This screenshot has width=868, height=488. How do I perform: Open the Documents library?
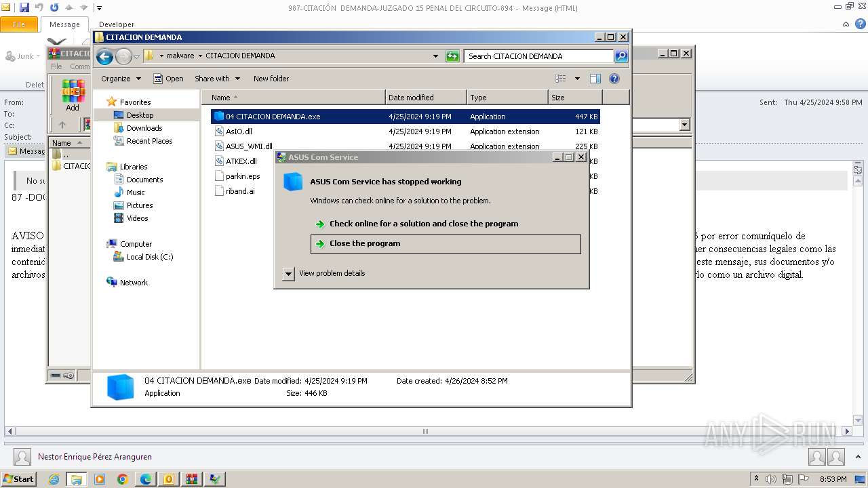pyautogui.click(x=144, y=180)
